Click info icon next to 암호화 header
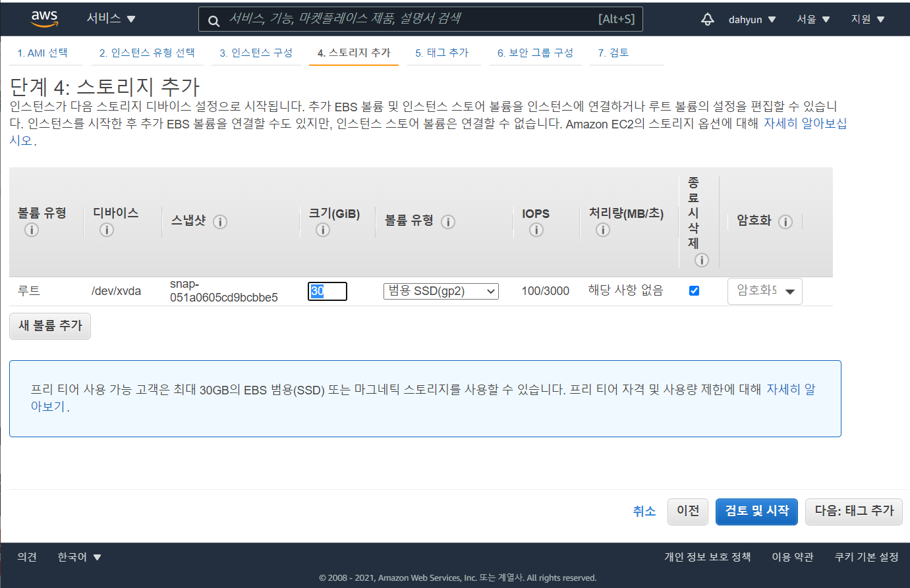910x588 pixels. 785,222
